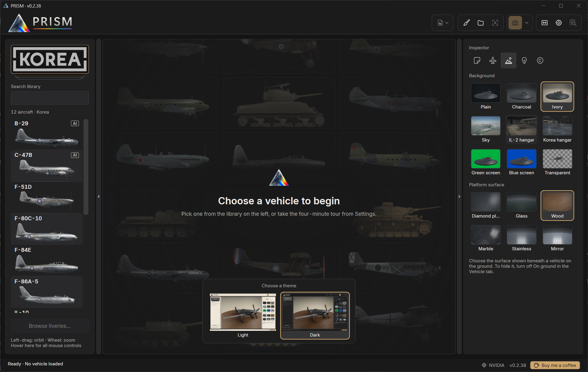Click the file cloud icon in toolbar
This screenshot has width=588, height=372.
coord(440,23)
